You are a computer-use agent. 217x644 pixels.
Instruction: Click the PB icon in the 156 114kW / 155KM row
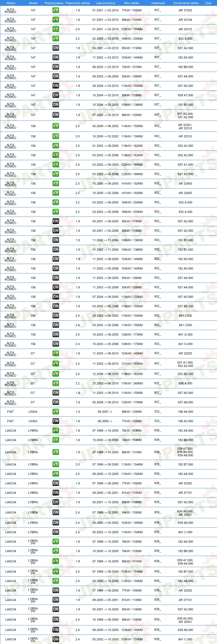coord(55,126)
